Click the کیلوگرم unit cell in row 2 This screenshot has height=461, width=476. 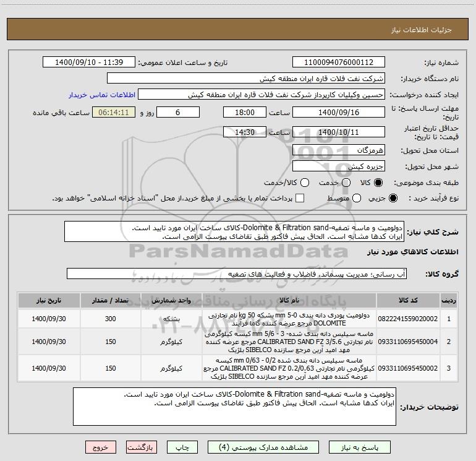click(x=171, y=342)
